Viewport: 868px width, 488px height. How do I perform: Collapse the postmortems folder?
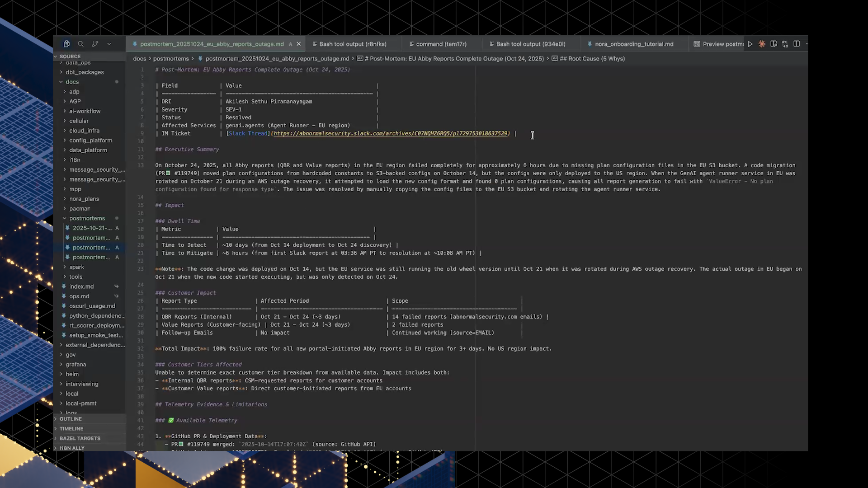point(87,218)
